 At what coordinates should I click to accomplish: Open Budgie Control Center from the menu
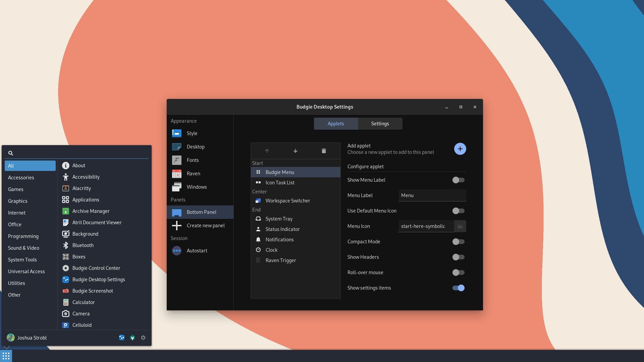pos(96,268)
